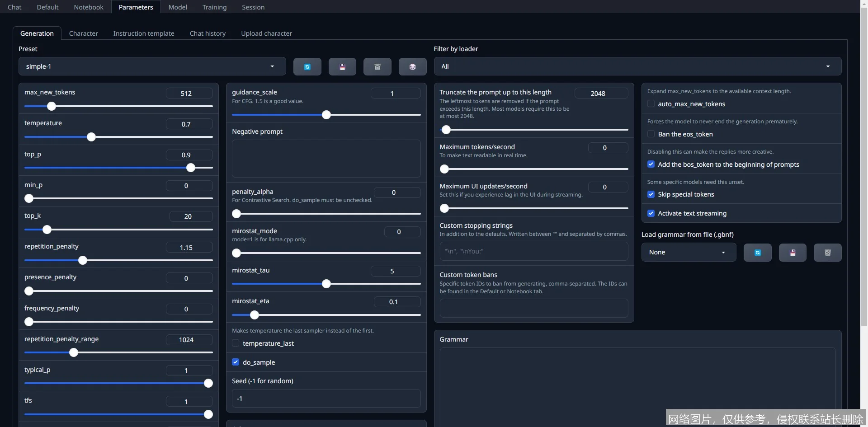
Task: Disable Activate text streaming
Action: coord(651,213)
